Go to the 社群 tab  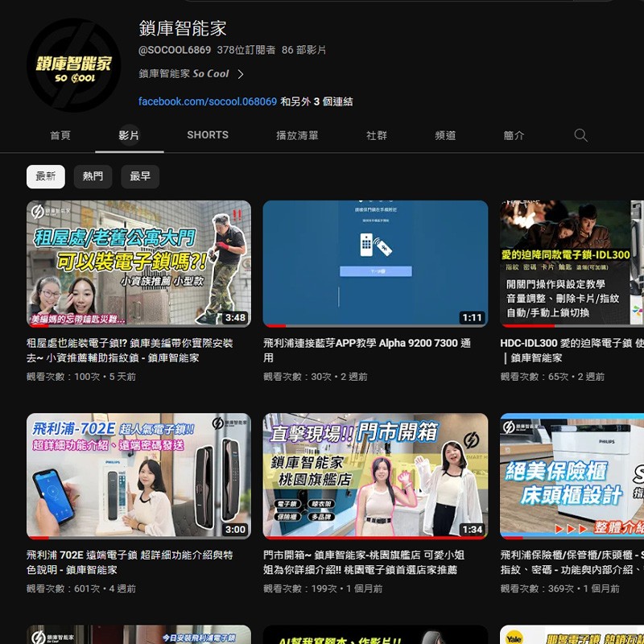(x=377, y=135)
